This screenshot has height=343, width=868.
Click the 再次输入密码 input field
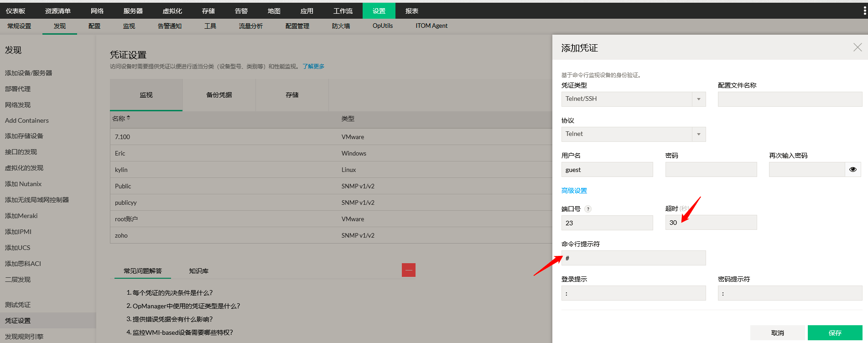pyautogui.click(x=807, y=170)
